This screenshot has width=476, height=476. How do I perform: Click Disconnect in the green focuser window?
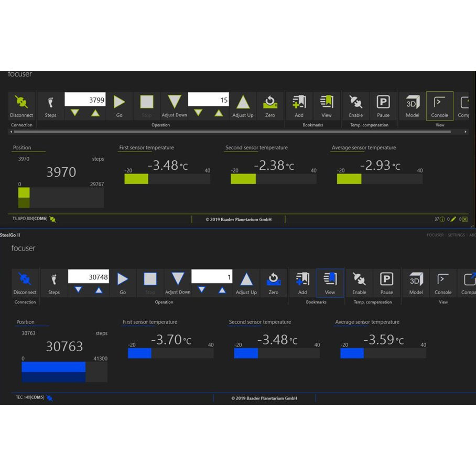coord(21,106)
